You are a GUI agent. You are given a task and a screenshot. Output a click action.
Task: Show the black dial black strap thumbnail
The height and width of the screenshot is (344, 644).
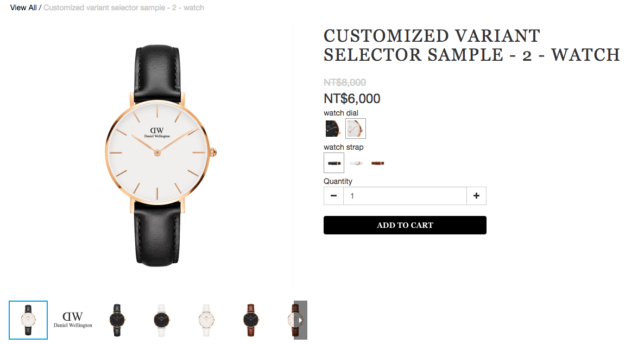point(117,320)
